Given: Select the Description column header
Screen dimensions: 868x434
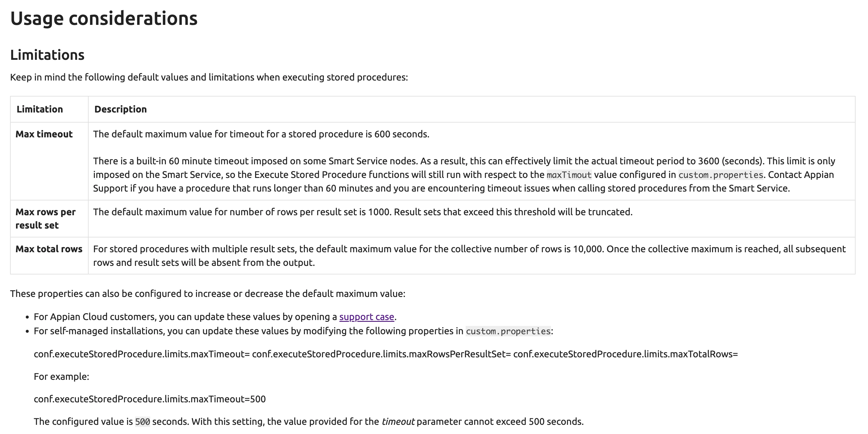Looking at the screenshot, I should 121,109.
